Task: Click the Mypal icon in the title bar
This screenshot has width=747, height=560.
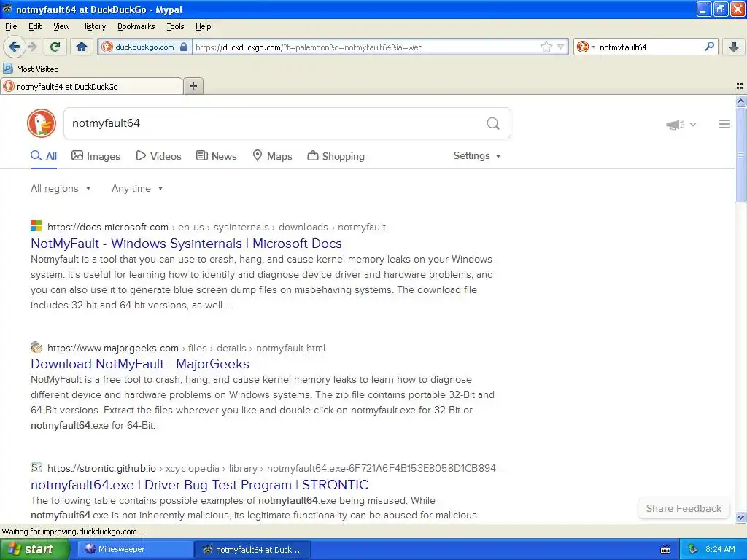Action: (7, 9)
